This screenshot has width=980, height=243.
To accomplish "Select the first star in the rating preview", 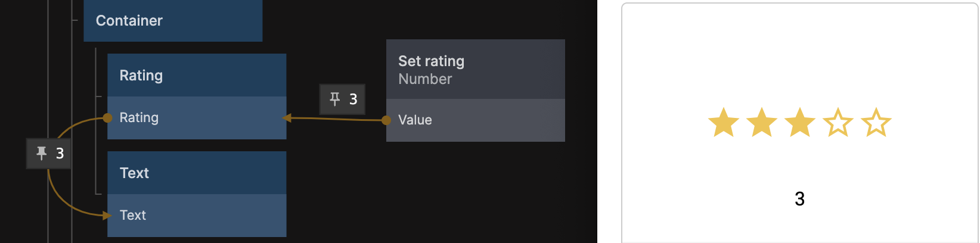I will pos(723,123).
